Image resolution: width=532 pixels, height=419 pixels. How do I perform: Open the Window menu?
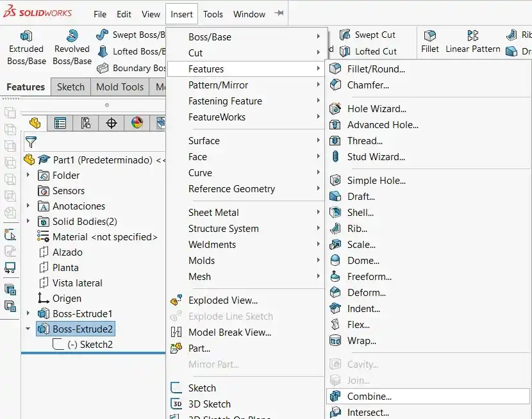coord(249,14)
